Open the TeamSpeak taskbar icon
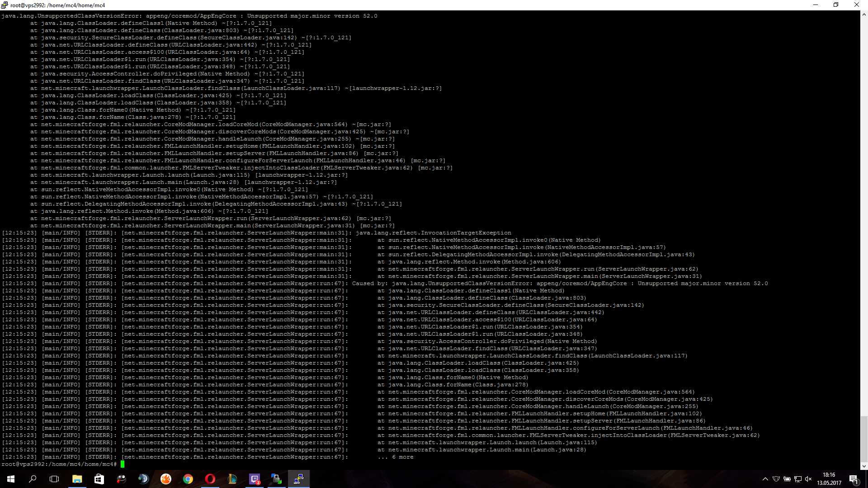This screenshot has height=488, width=868. 143,479
